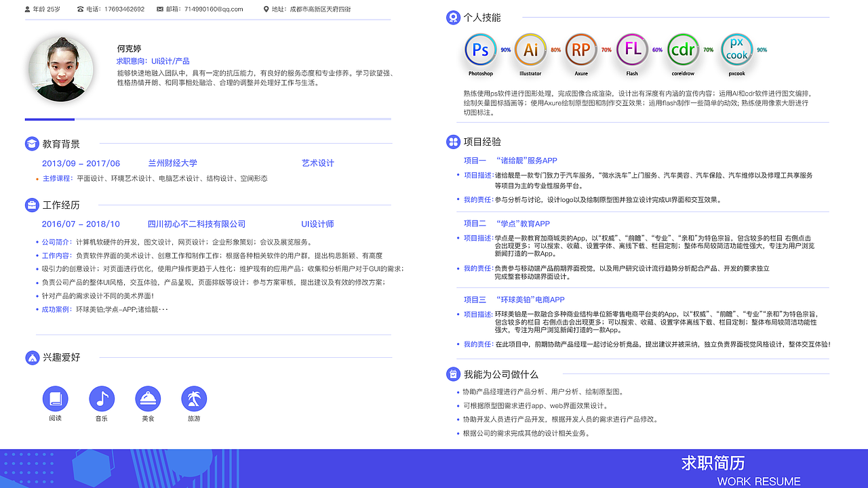Viewport: 868px width, 488px height.
Task: Click the 70% label after the Axure icon
Action: [606, 50]
